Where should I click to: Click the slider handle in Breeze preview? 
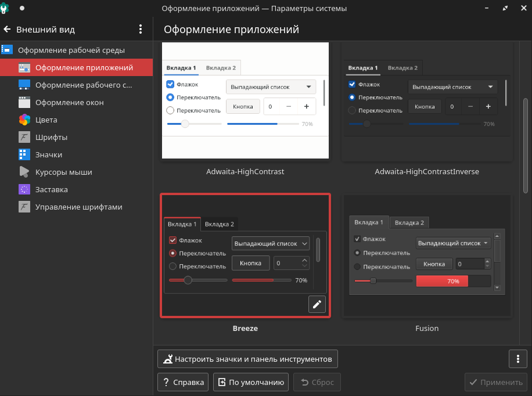pos(188,280)
